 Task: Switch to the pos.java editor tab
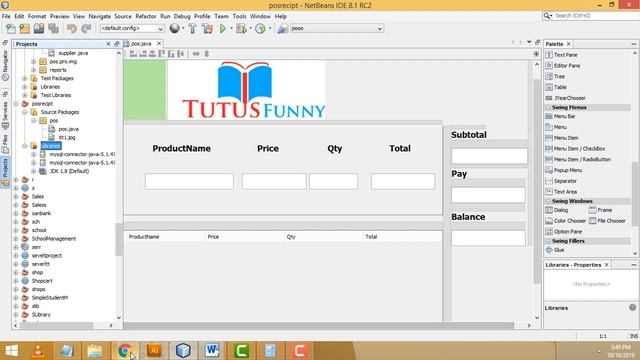(x=141, y=44)
